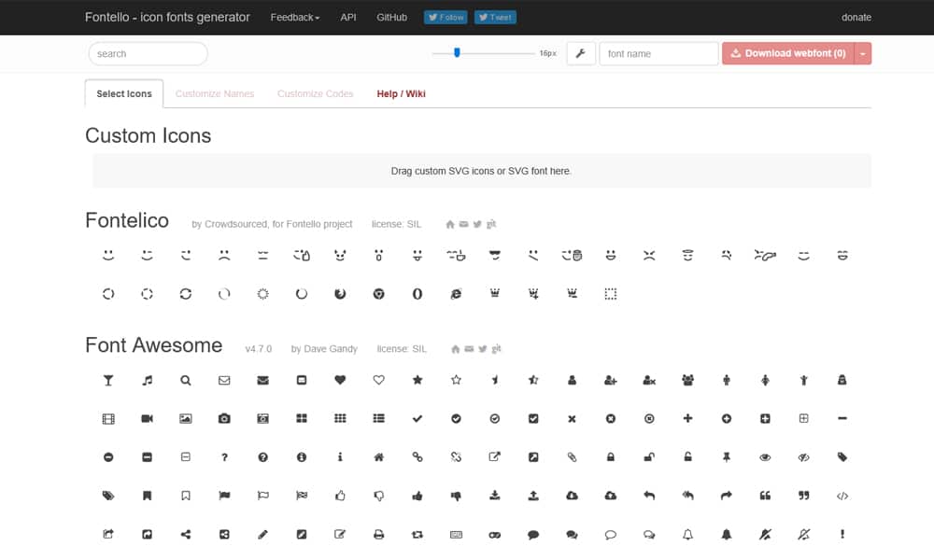Select the keyboard icon
This screenshot has width=934, height=560.
456,535
